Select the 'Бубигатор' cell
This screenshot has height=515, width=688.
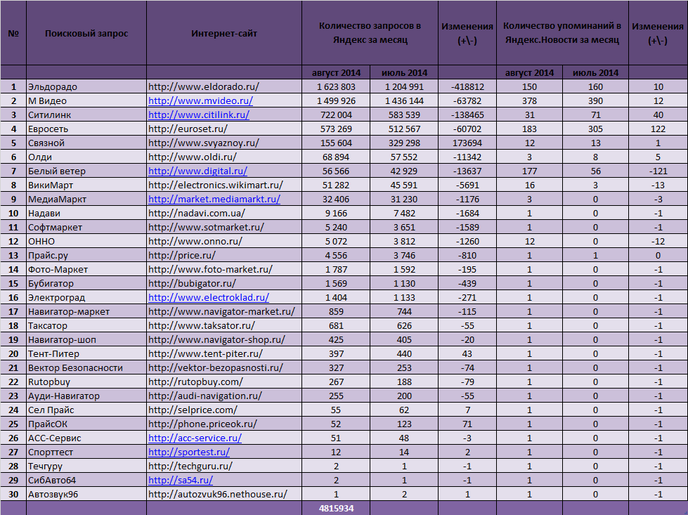click(86, 283)
